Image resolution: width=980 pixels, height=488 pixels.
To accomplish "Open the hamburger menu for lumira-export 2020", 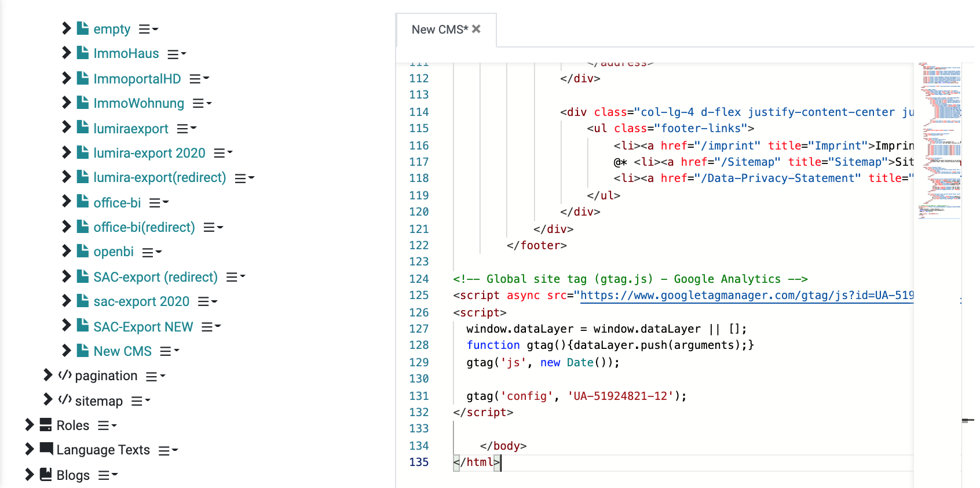I will tap(223, 153).
